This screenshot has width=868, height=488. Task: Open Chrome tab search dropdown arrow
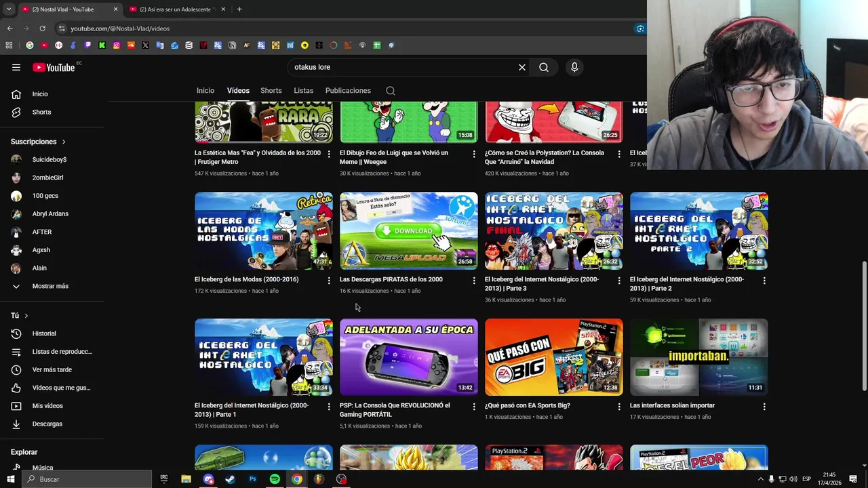(9, 9)
